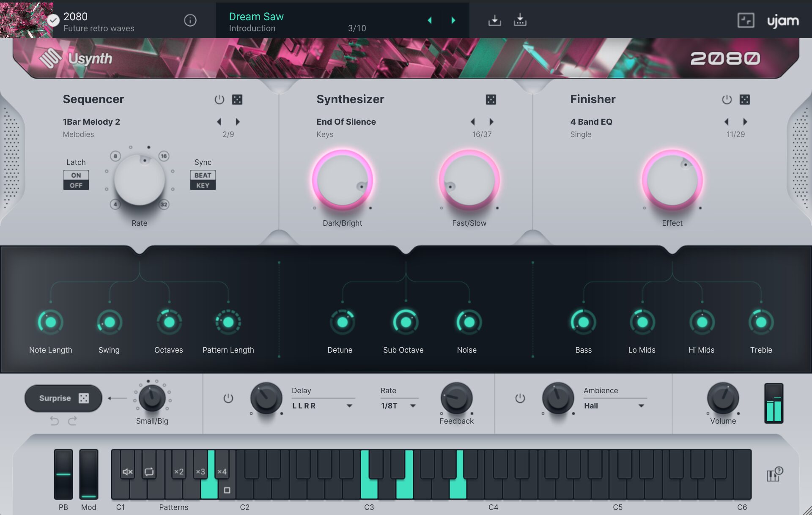Adjust the Treble knob

[x=761, y=322]
